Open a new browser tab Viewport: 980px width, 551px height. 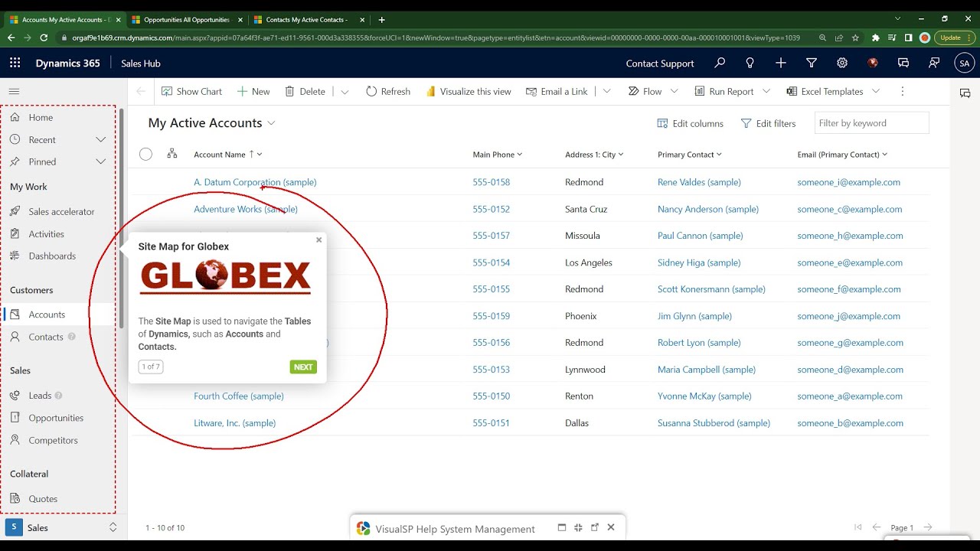click(x=382, y=20)
